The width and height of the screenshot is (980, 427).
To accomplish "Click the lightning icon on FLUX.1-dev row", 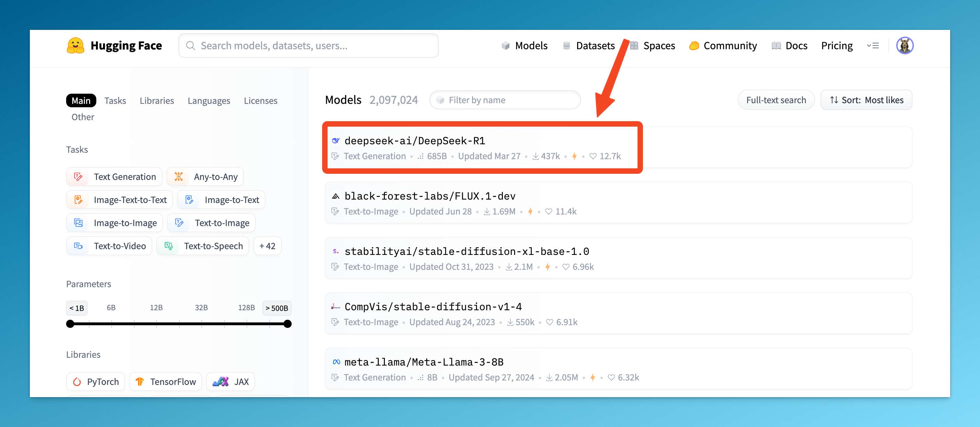I will pos(530,211).
